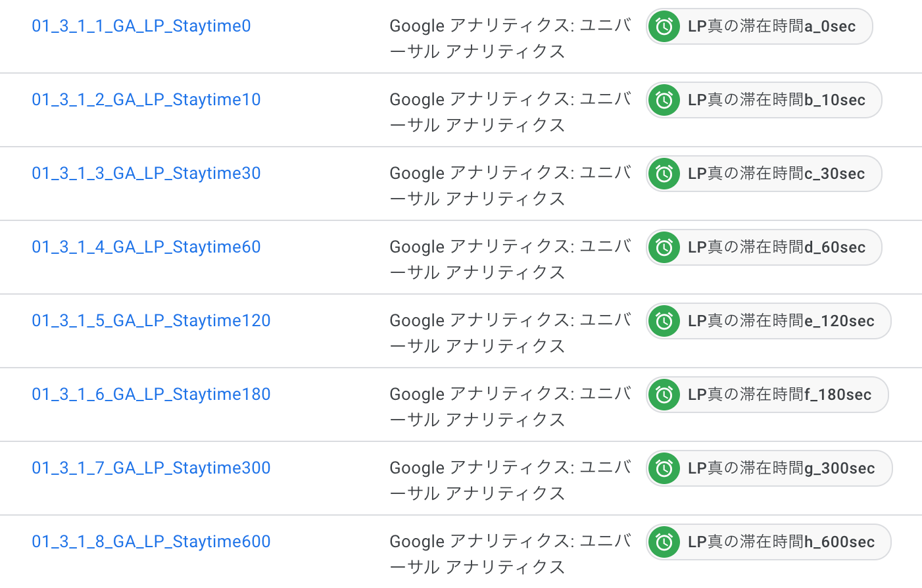The width and height of the screenshot is (922, 588).
Task: Click timer icon for LP真の滞在時間e_120sec
Action: point(664,321)
